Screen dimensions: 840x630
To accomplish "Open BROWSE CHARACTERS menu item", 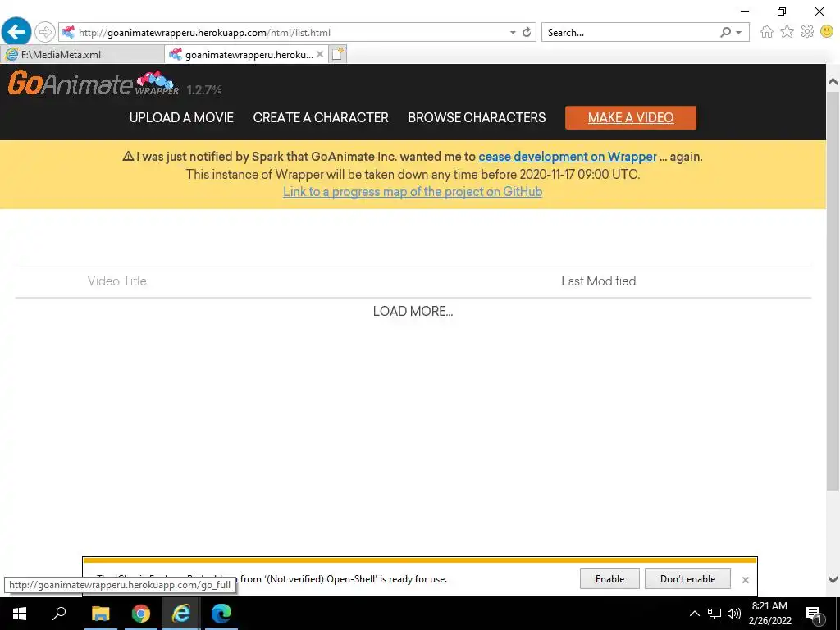I will pos(477,118).
